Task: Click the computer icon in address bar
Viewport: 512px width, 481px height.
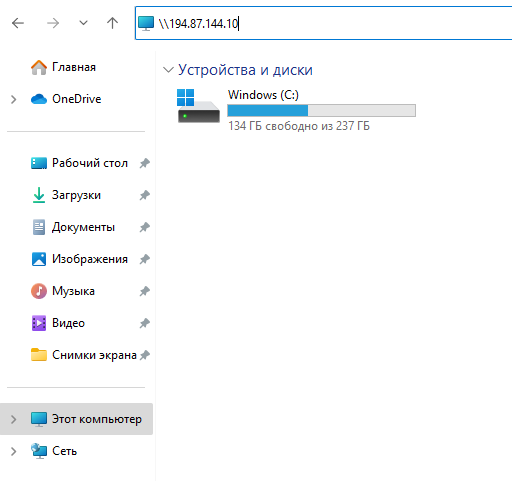Action: [146, 23]
